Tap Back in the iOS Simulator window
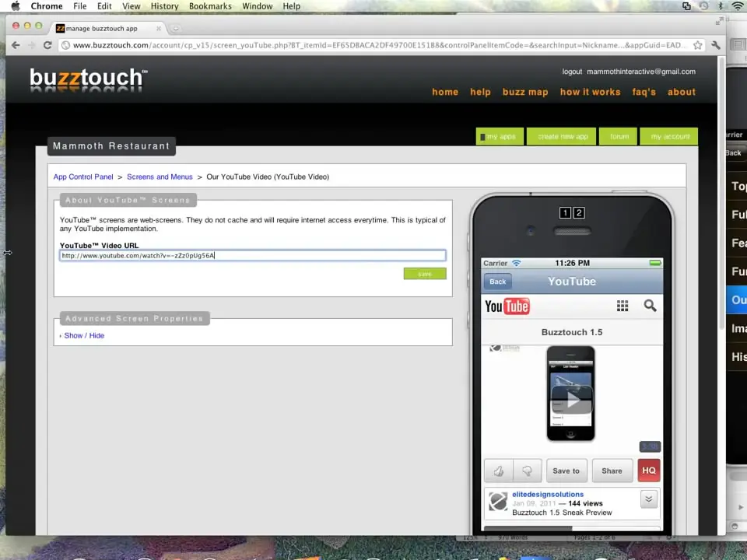The image size is (747, 560). click(734, 153)
